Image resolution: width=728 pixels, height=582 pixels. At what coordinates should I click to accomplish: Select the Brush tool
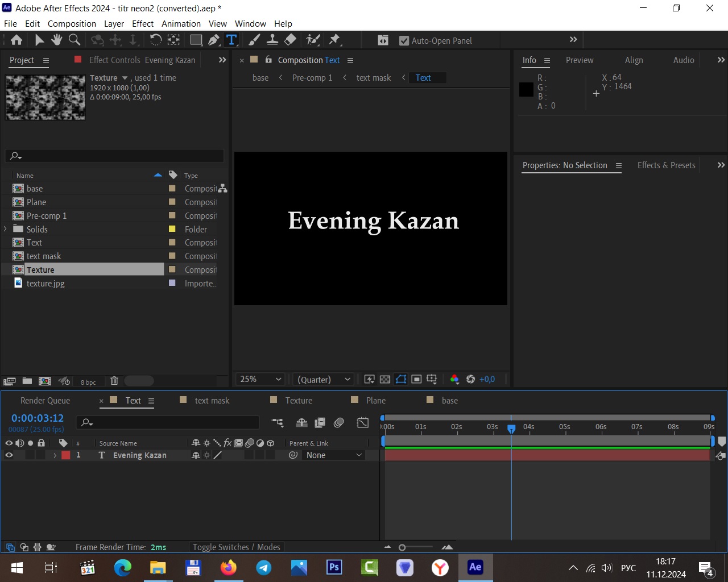pos(254,40)
